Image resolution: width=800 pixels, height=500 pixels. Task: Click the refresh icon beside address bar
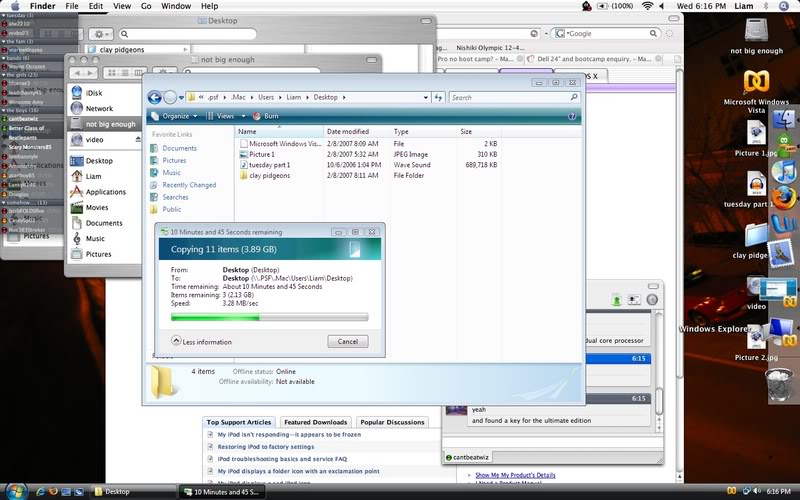click(438, 97)
